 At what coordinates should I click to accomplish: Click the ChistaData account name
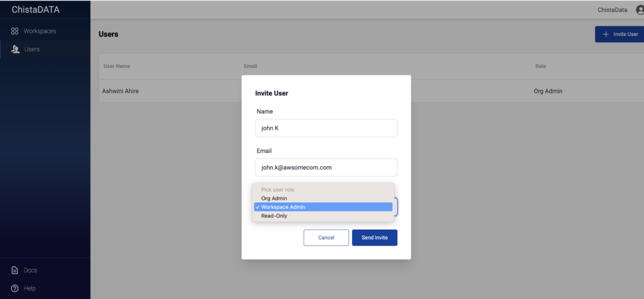(x=613, y=10)
